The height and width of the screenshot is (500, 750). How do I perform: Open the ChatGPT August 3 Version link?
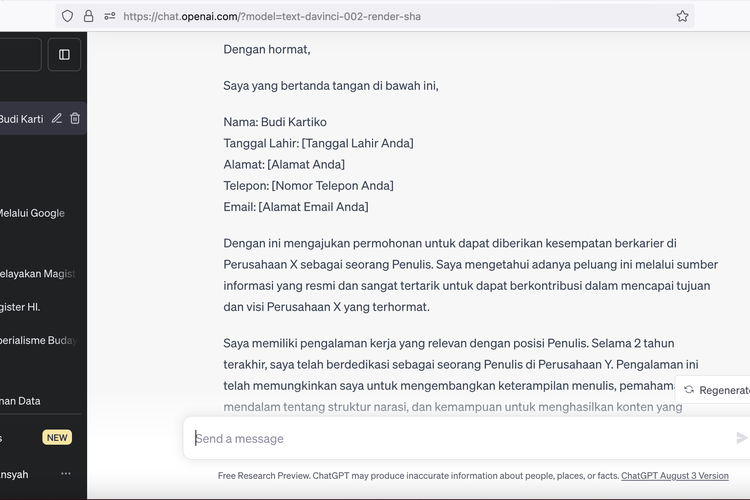(x=674, y=476)
